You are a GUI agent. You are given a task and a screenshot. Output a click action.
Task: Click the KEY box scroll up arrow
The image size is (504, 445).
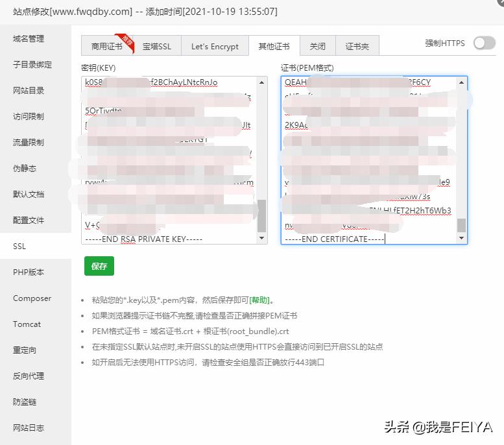pyautogui.click(x=261, y=82)
